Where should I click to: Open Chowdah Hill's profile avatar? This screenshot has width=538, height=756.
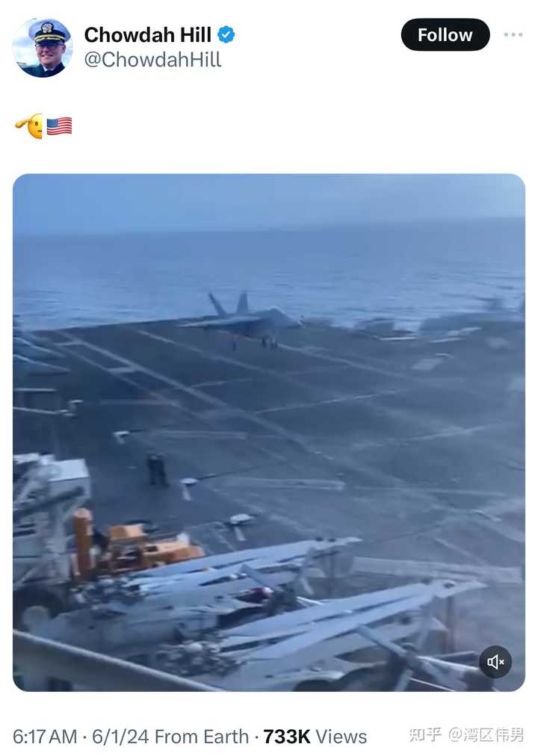(x=43, y=47)
